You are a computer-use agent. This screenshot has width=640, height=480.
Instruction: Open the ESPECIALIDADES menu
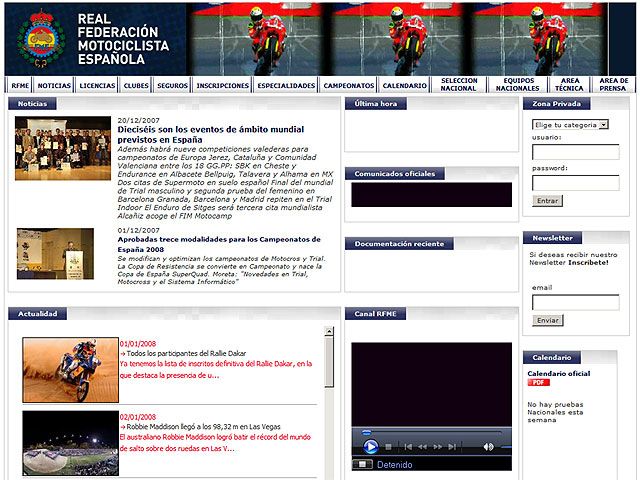click(286, 85)
